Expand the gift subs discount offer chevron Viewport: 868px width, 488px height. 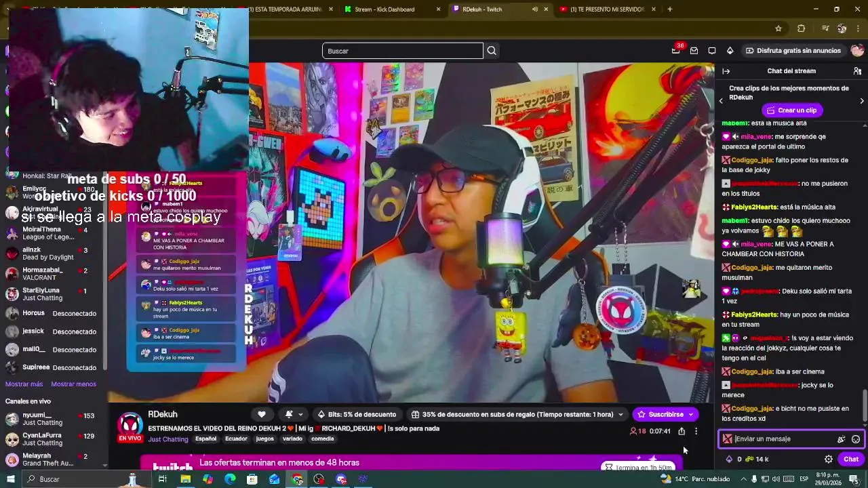click(620, 414)
